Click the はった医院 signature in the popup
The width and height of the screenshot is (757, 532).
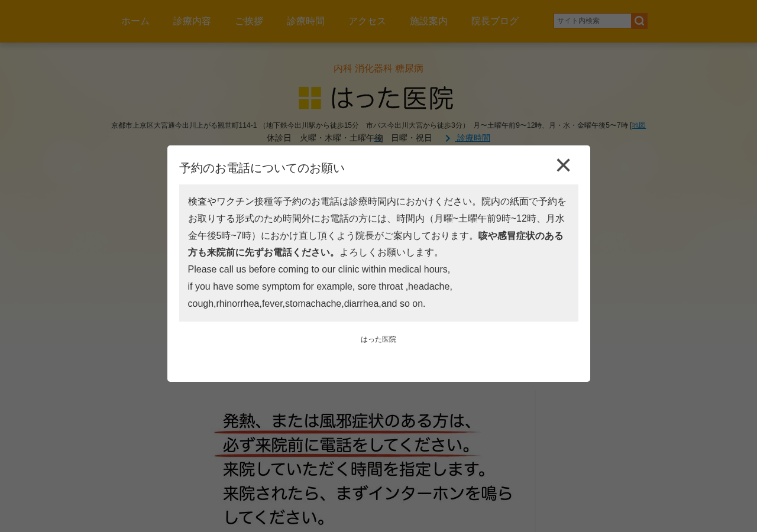(378, 339)
